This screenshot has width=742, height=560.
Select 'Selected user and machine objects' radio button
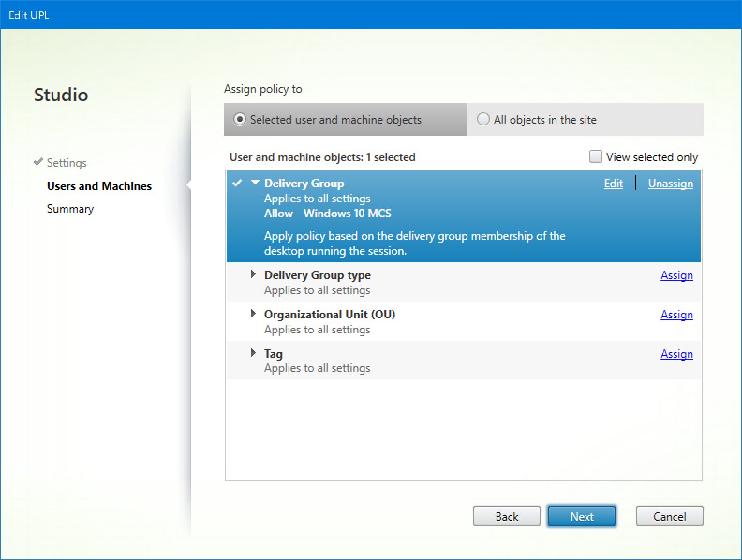coord(240,120)
